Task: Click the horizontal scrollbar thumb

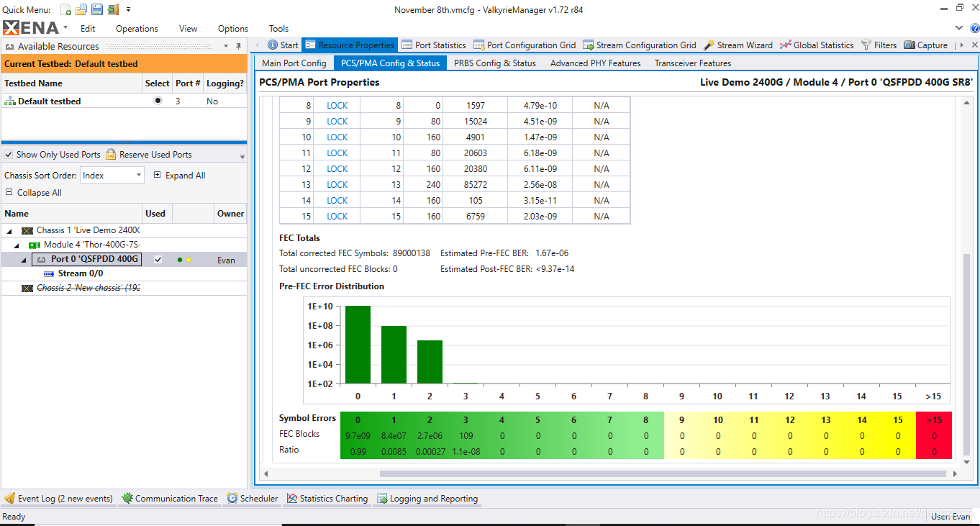Action: [663, 473]
